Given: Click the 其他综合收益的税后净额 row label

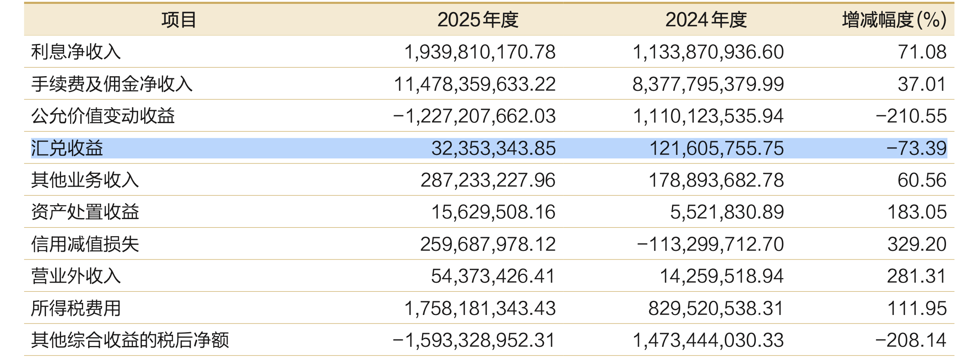Looking at the screenshot, I should point(130,340).
